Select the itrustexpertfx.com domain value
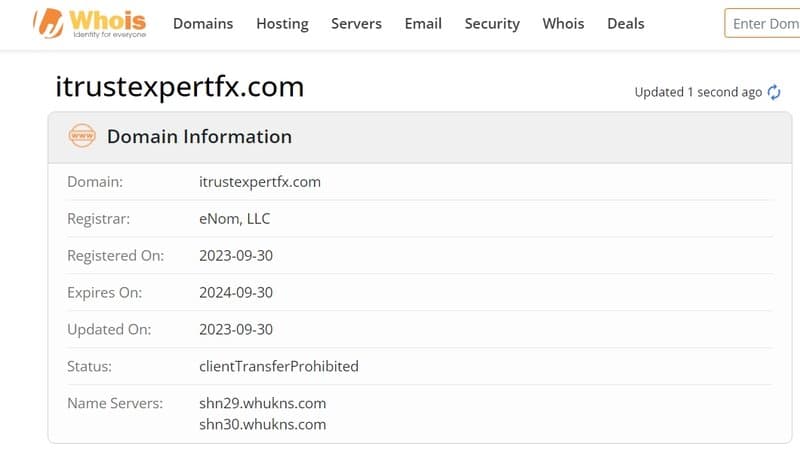 coord(260,182)
